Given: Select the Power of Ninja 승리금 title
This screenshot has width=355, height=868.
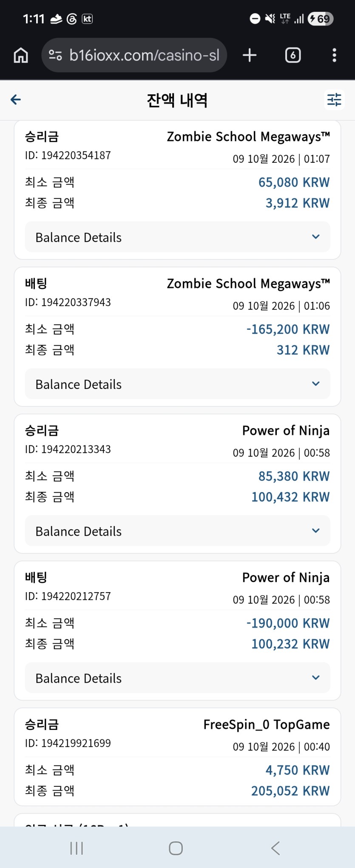Looking at the screenshot, I should tap(286, 431).
